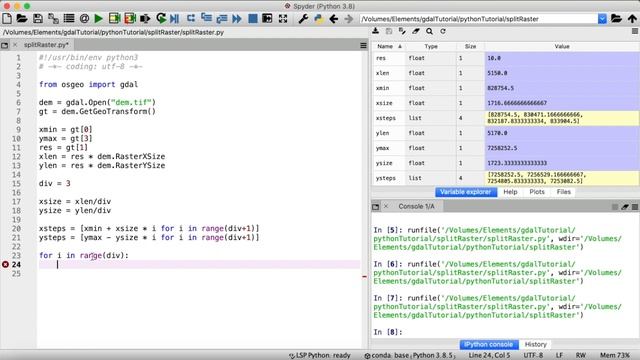Open the file list browser icon

69,18
